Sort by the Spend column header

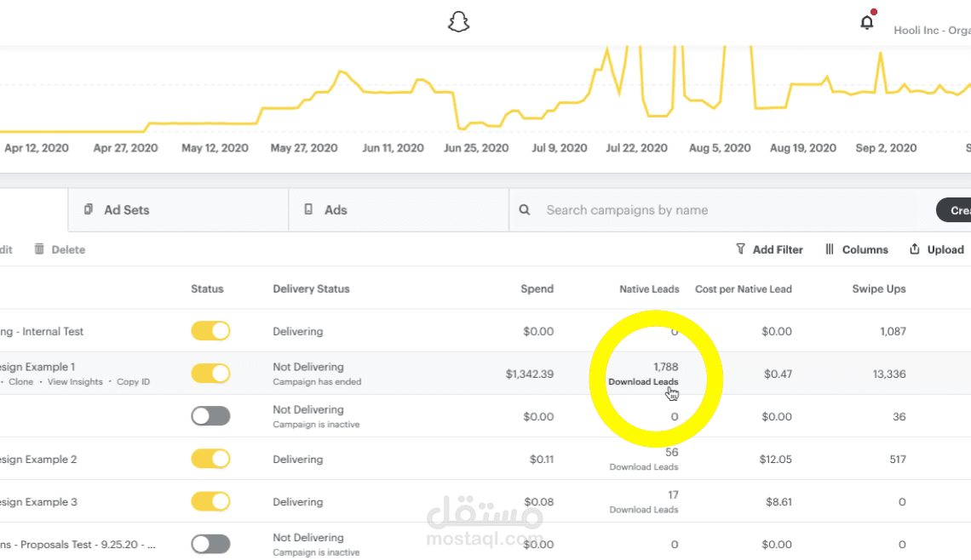537,289
